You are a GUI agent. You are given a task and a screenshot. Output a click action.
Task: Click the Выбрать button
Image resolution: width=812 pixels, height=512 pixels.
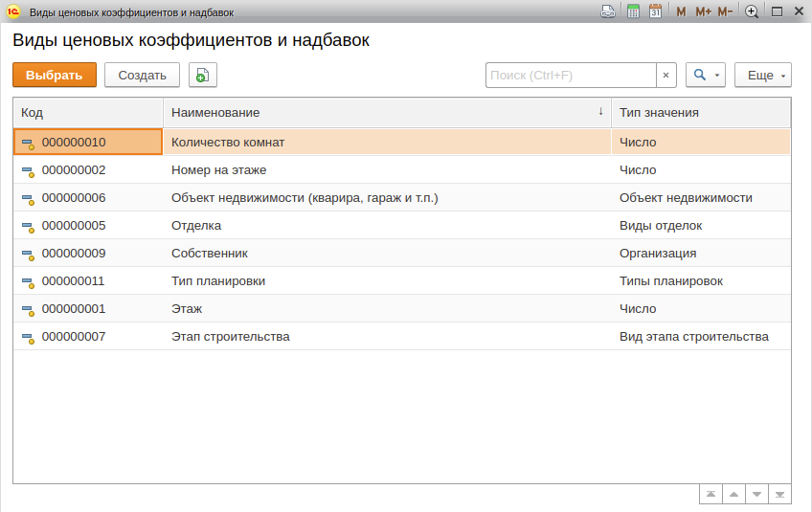[55, 76]
